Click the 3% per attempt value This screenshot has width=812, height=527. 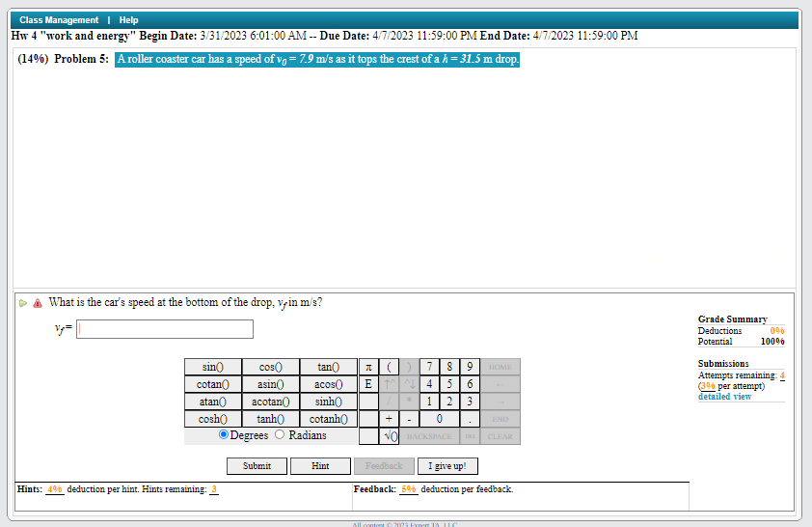pos(708,386)
